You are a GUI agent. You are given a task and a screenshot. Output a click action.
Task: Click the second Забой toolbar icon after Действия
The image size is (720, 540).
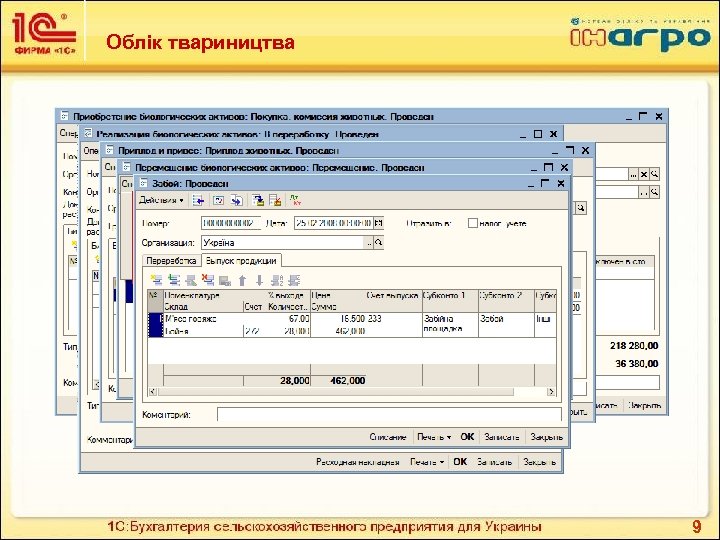[219, 200]
